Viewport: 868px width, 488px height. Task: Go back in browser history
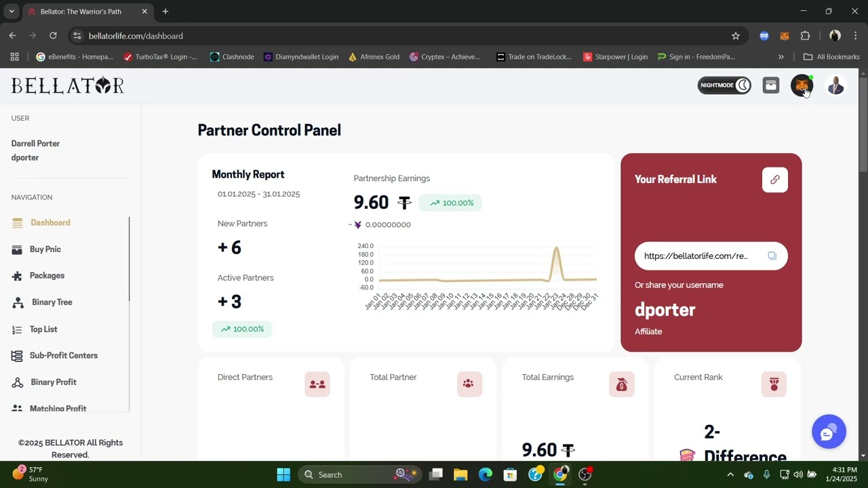tap(12, 36)
